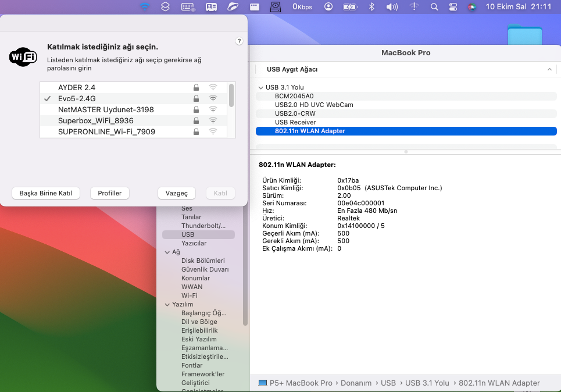Click P5+ MacBook Pro in the path bar

(x=301, y=383)
